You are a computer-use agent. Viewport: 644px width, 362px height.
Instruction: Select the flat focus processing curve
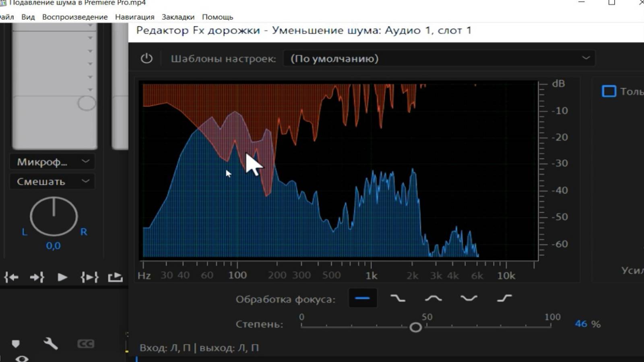point(362,298)
